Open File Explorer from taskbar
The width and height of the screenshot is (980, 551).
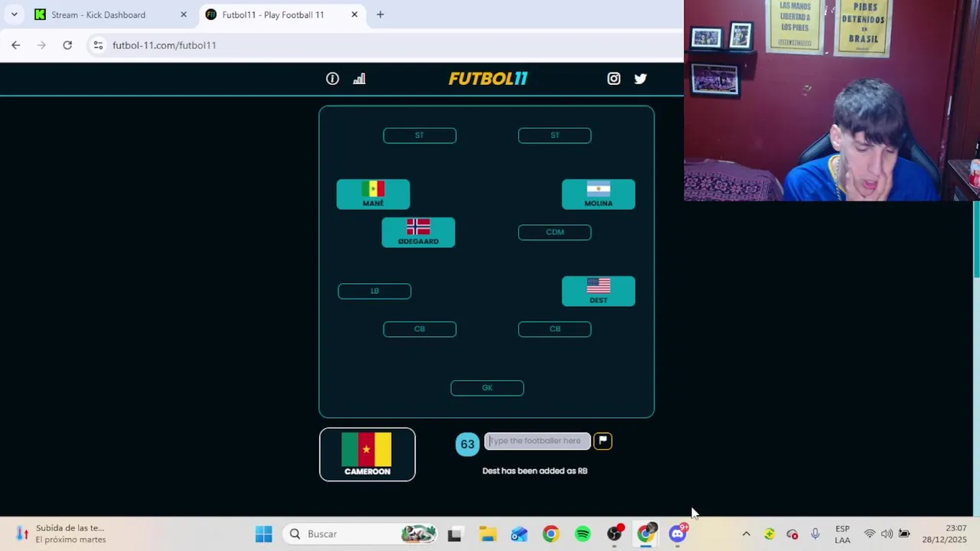[488, 533]
